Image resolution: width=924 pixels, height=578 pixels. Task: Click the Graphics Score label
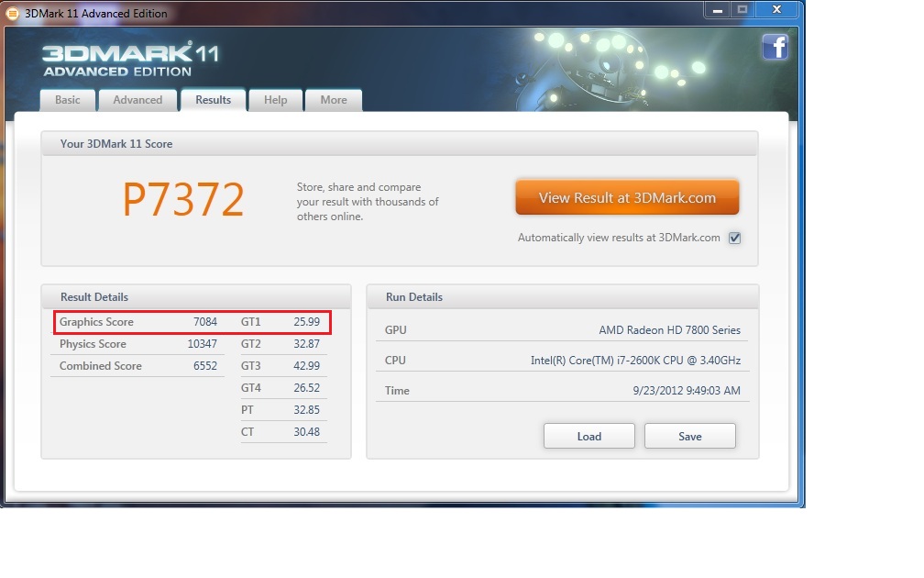[x=96, y=322]
